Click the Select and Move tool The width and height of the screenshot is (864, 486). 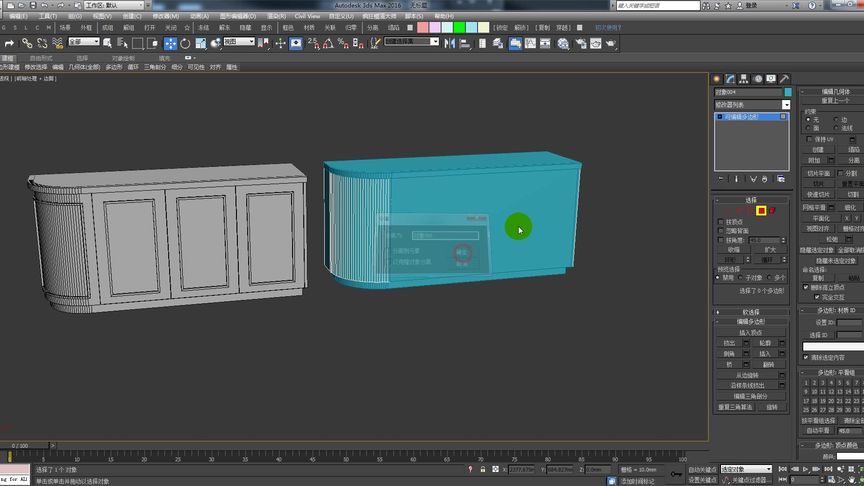click(170, 43)
